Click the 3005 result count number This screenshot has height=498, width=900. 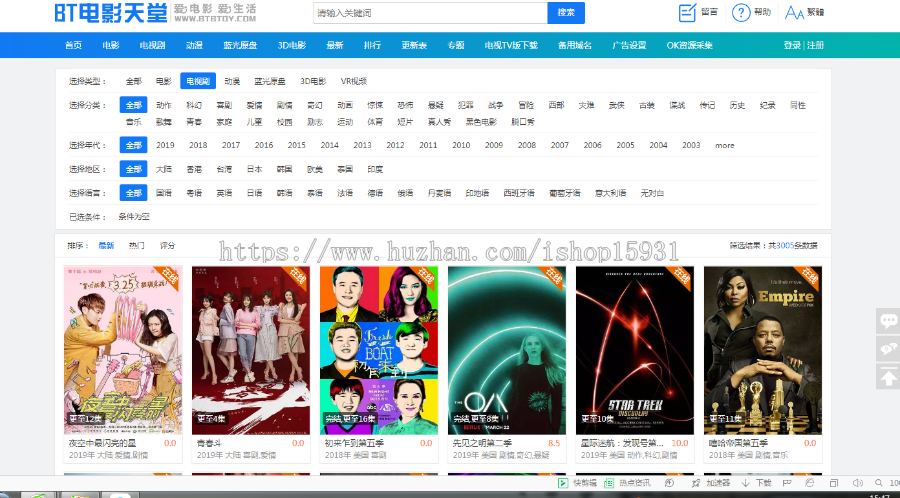tap(785, 246)
